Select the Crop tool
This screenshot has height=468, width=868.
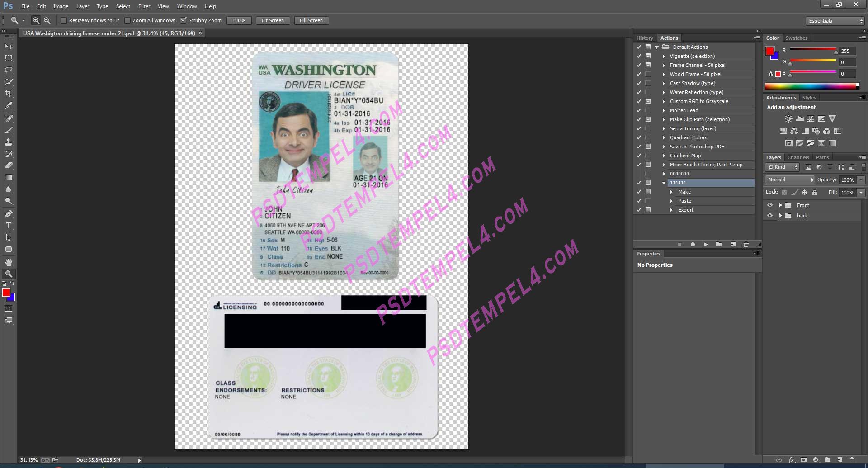pyautogui.click(x=9, y=94)
